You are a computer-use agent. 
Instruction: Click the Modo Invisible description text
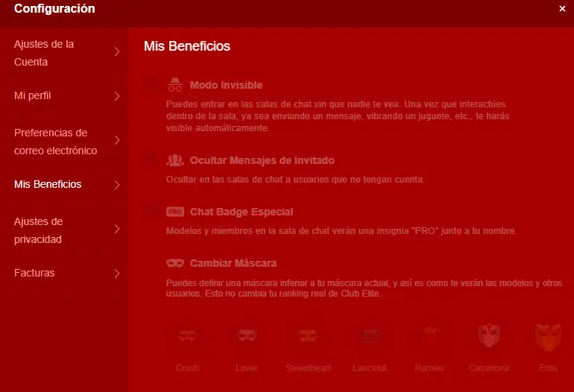[338, 116]
